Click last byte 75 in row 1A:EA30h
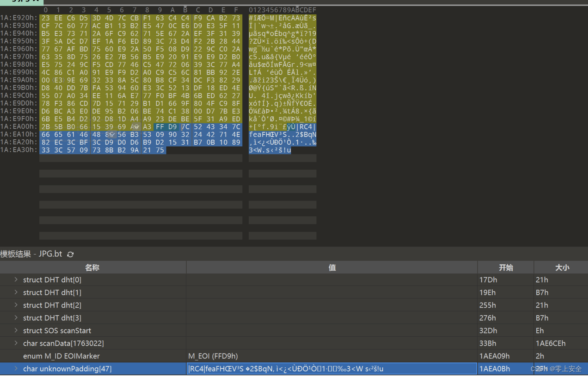The image size is (588, 376). 160,150
